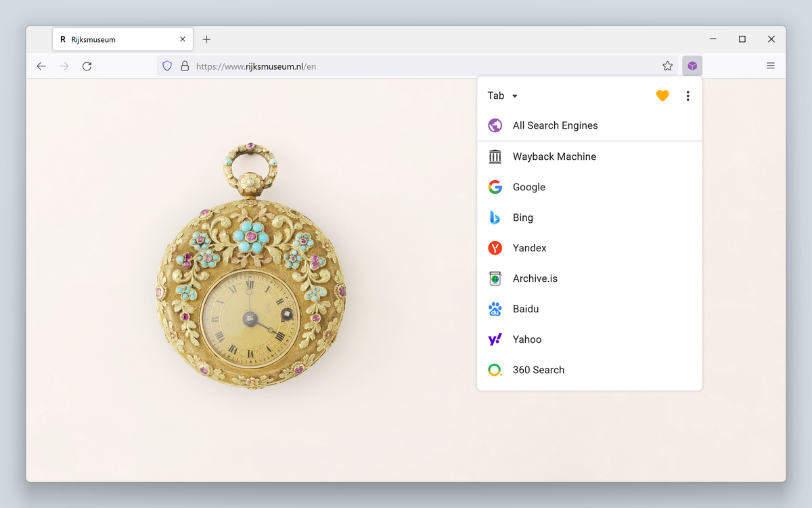Screen dimensions: 812x508
Task: Expand the Tab search mode dropdown
Action: [503, 96]
